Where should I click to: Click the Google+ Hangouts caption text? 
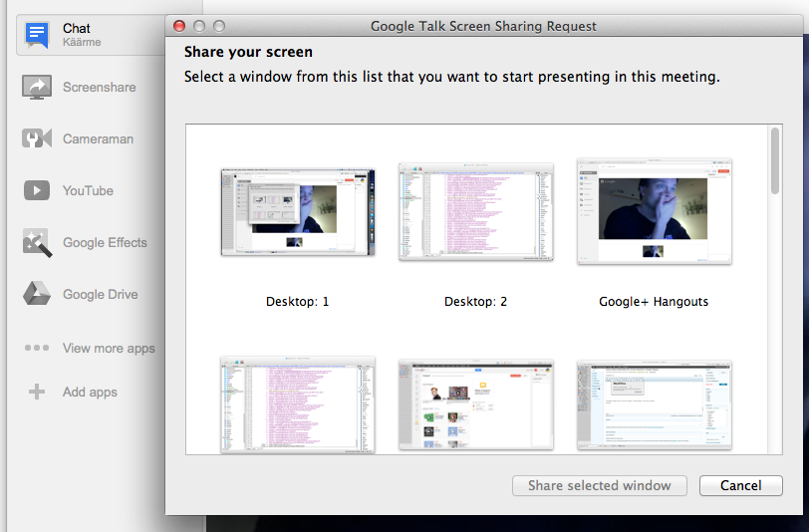654,301
